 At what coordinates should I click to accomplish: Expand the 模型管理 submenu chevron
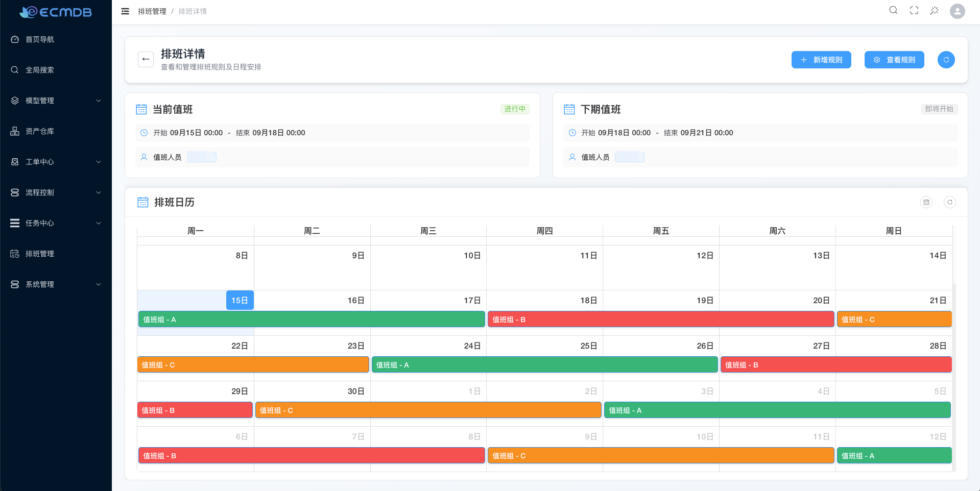(x=99, y=101)
